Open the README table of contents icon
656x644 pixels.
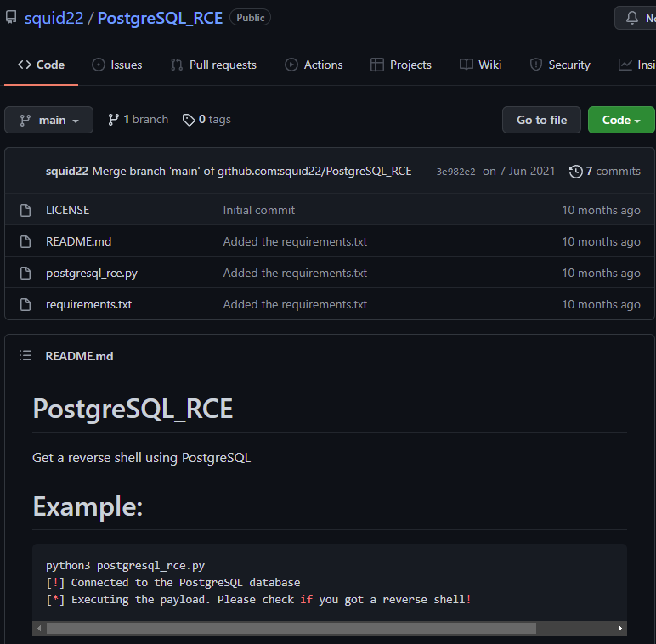[x=25, y=355]
